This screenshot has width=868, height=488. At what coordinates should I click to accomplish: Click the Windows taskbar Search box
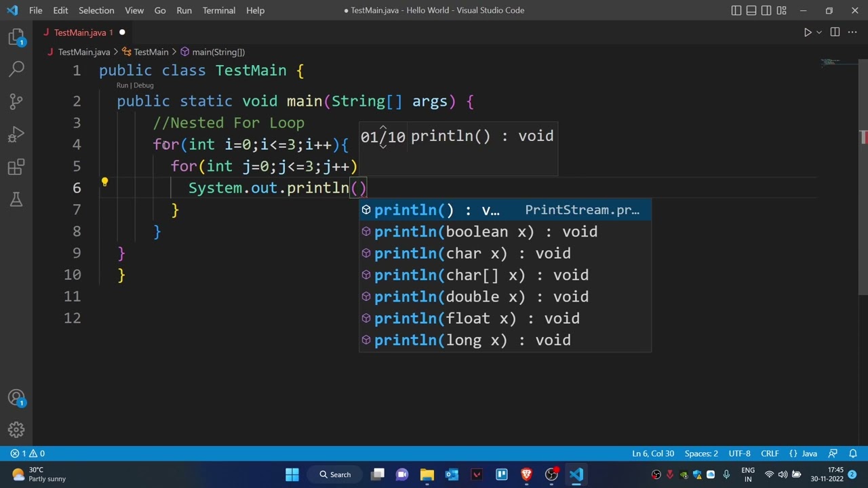pyautogui.click(x=336, y=474)
